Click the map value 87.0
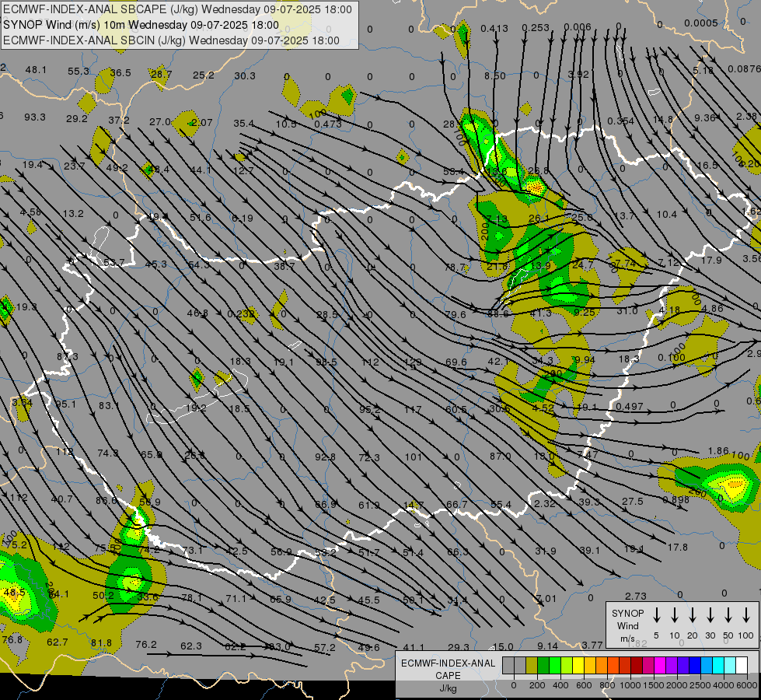Image resolution: width=761 pixels, height=700 pixels. coord(500,456)
